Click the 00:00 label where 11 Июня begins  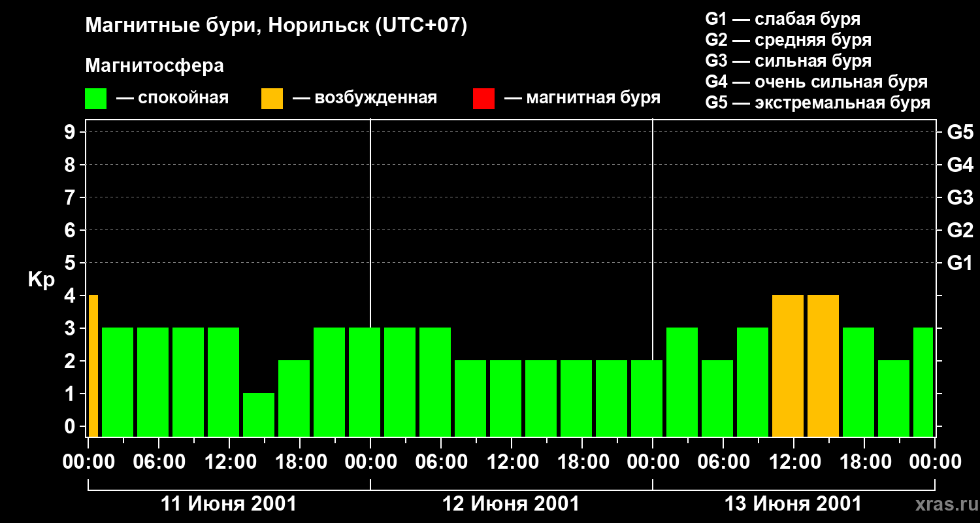click(x=88, y=462)
